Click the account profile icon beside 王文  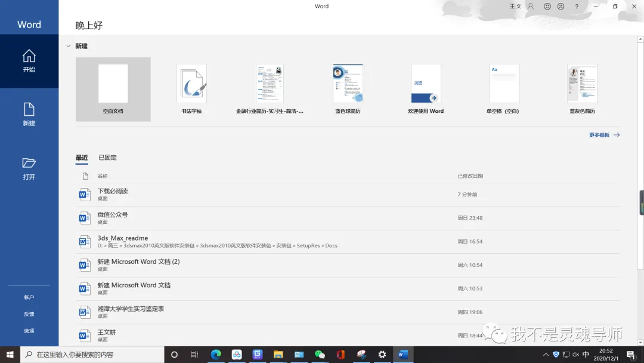pos(531,6)
